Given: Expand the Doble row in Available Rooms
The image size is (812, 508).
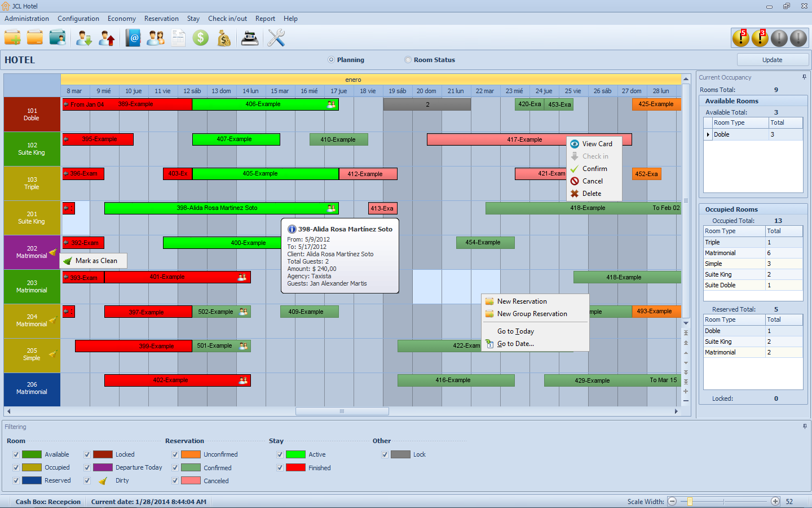Looking at the screenshot, I should [708, 134].
